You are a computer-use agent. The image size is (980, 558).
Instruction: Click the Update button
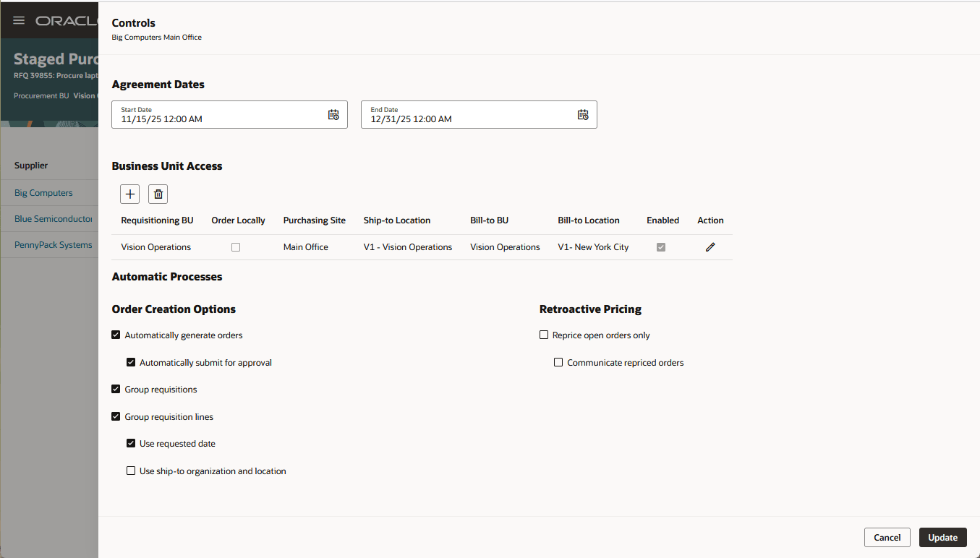pos(942,537)
